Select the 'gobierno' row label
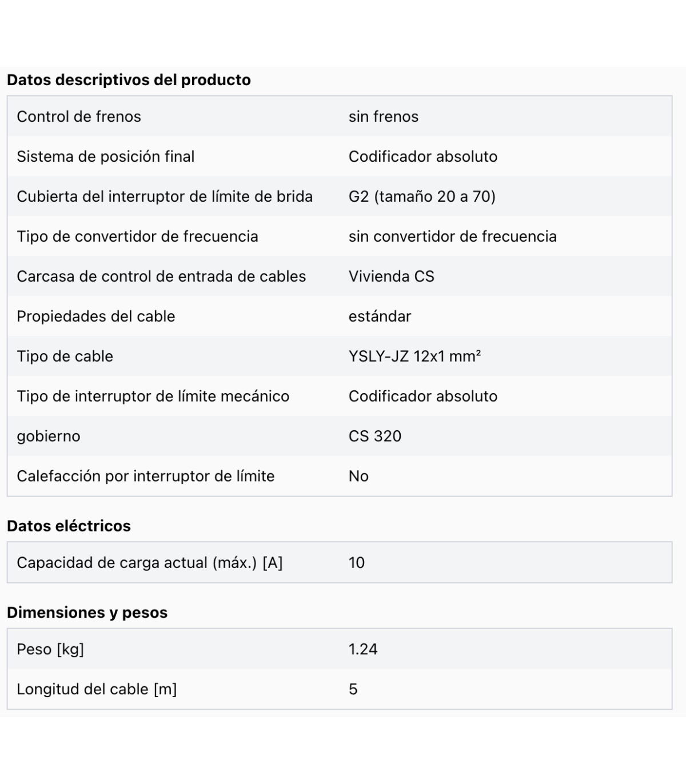Viewport: 686px width, 784px height. 49,437
